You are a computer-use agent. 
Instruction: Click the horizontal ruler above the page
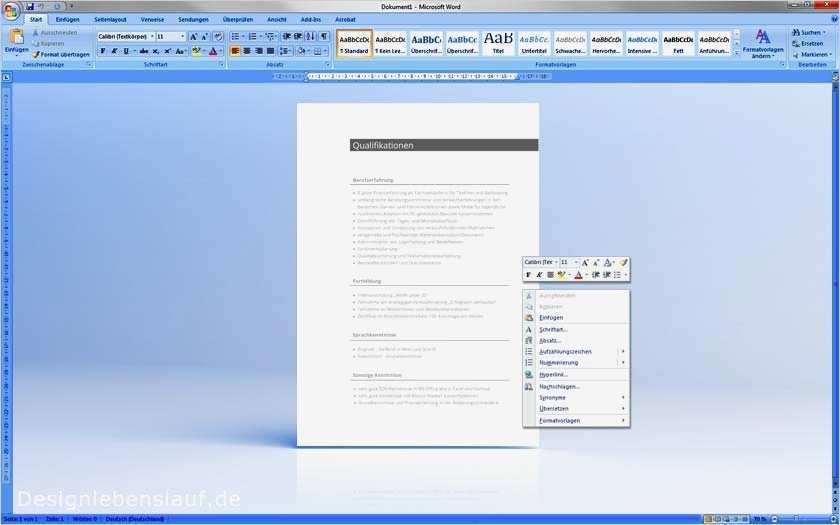click(x=411, y=77)
